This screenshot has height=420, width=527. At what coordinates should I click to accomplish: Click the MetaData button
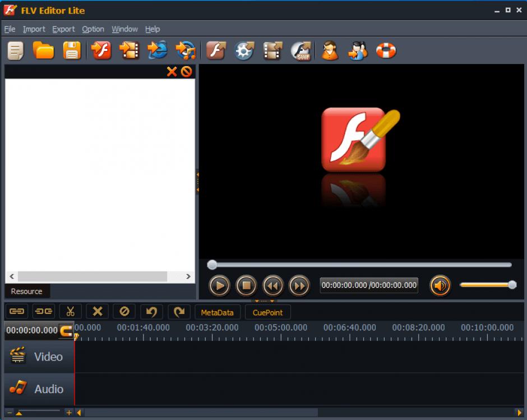point(217,312)
